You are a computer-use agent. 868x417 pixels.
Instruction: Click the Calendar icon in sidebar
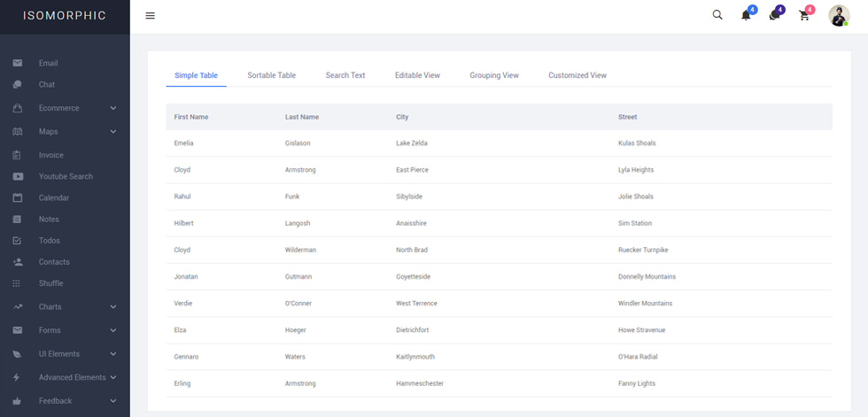[17, 197]
